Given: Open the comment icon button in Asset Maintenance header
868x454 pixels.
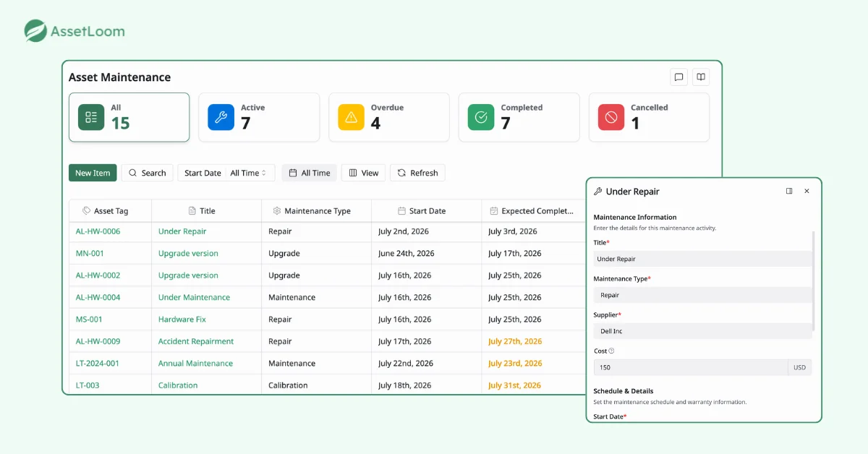Looking at the screenshot, I should click(678, 77).
